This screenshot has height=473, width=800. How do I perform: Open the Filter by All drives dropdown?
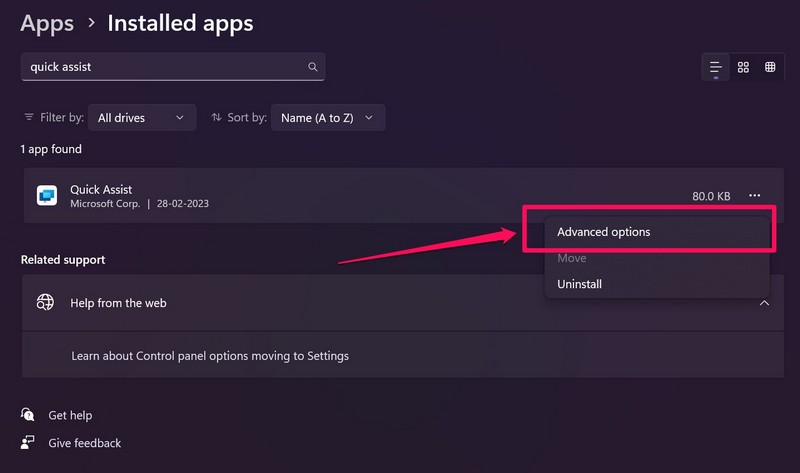[x=141, y=118]
